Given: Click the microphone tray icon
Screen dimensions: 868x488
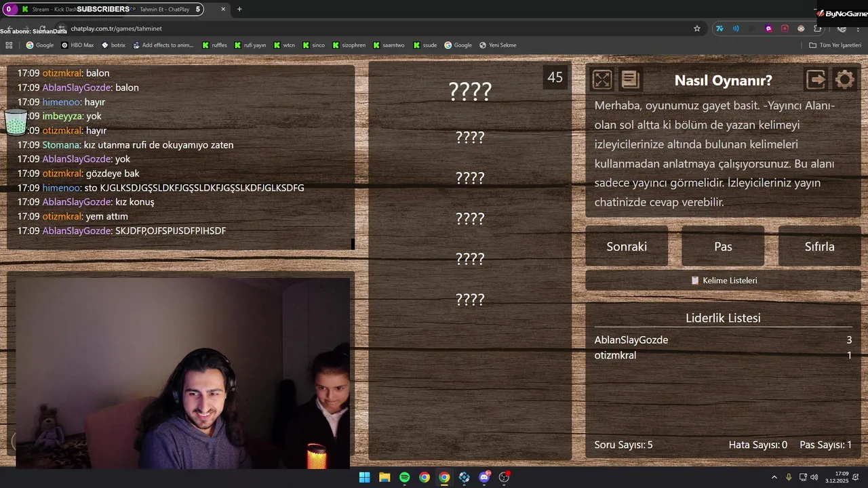Looking at the screenshot, I should [x=789, y=477].
